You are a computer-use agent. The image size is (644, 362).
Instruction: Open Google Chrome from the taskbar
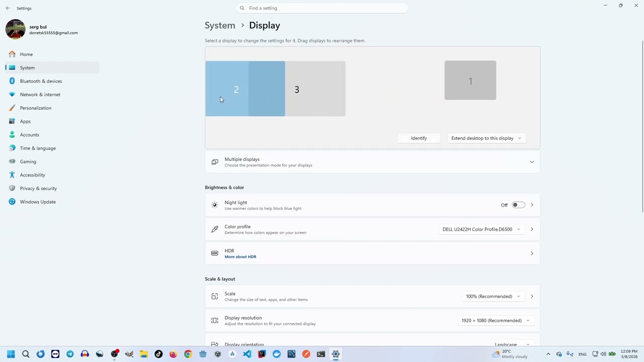[188, 354]
